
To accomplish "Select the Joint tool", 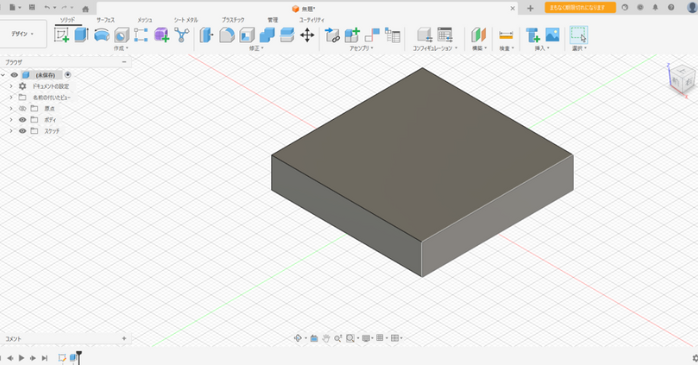I will (x=372, y=35).
